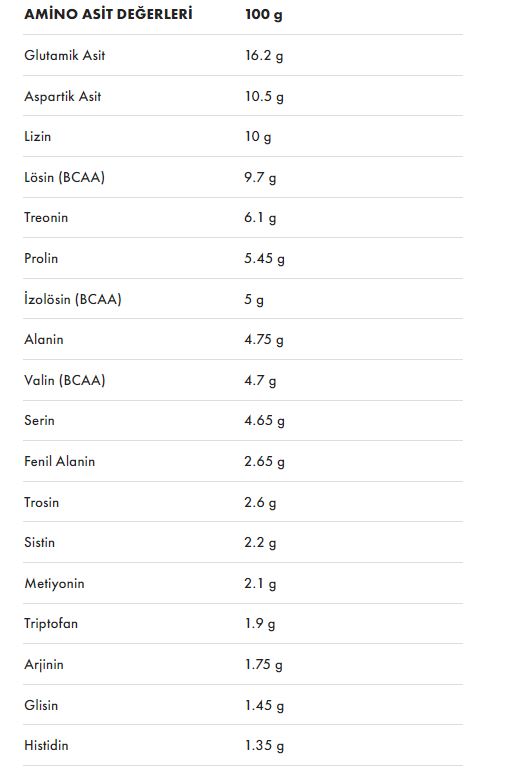Click the 9.7 g value
The image size is (530, 770).
(260, 177)
